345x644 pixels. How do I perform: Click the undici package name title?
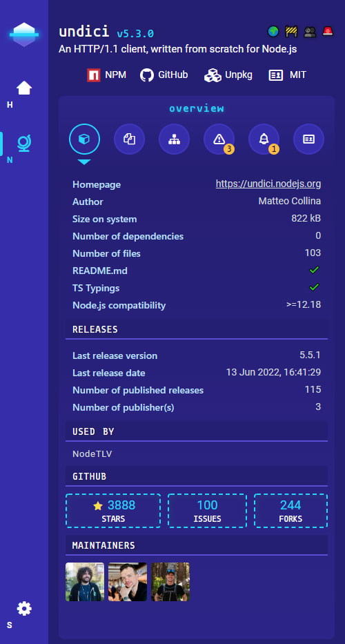coord(83,32)
